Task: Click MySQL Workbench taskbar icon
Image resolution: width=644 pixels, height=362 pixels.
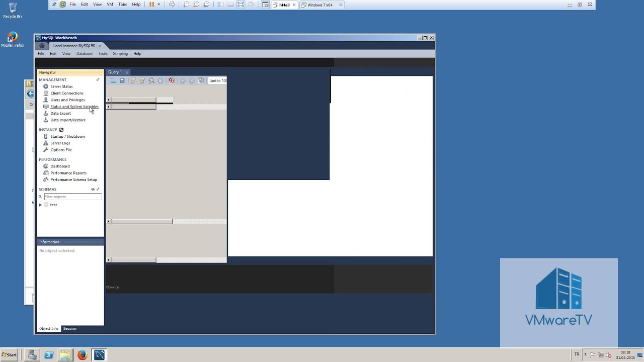Action: pyautogui.click(x=99, y=355)
